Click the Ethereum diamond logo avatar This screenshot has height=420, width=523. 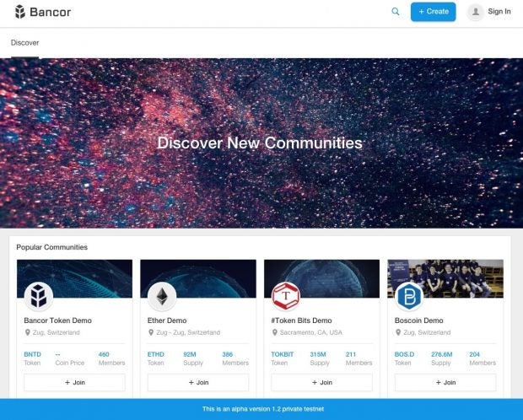coord(162,296)
